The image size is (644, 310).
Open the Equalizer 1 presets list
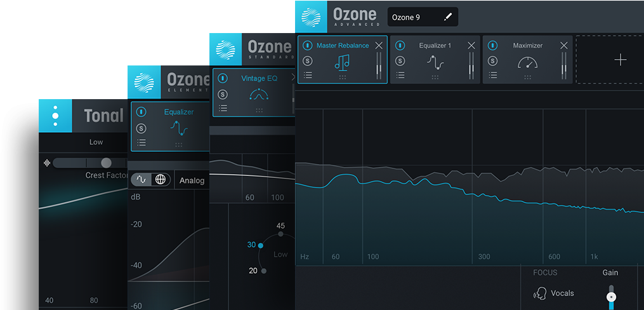coord(400,75)
